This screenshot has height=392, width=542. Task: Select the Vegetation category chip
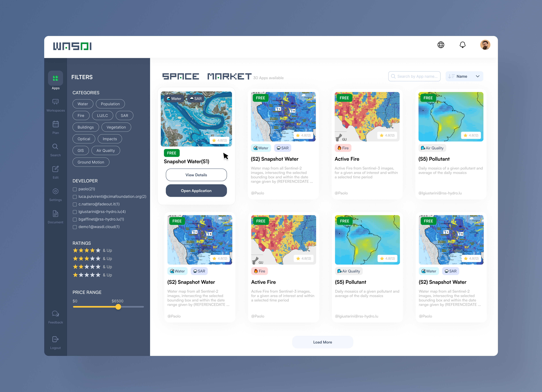[x=116, y=127]
